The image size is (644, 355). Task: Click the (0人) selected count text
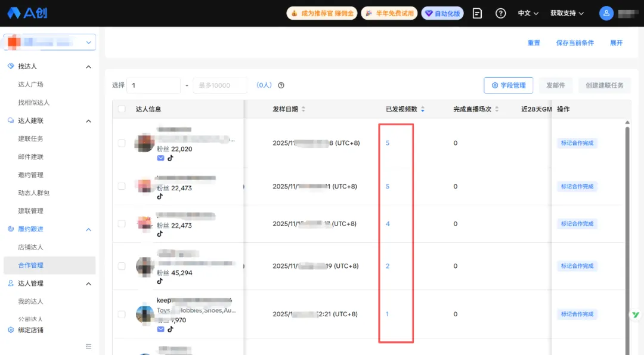264,85
